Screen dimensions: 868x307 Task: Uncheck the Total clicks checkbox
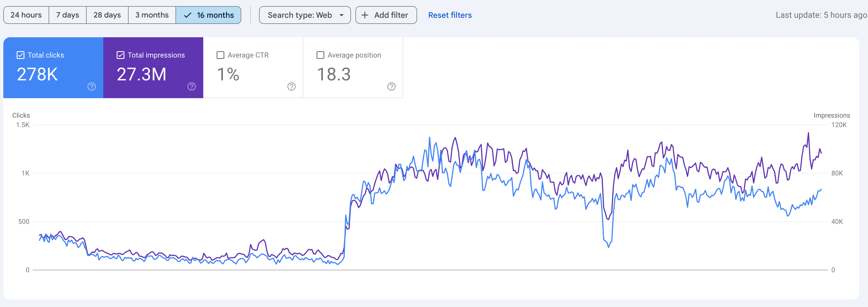click(21, 55)
